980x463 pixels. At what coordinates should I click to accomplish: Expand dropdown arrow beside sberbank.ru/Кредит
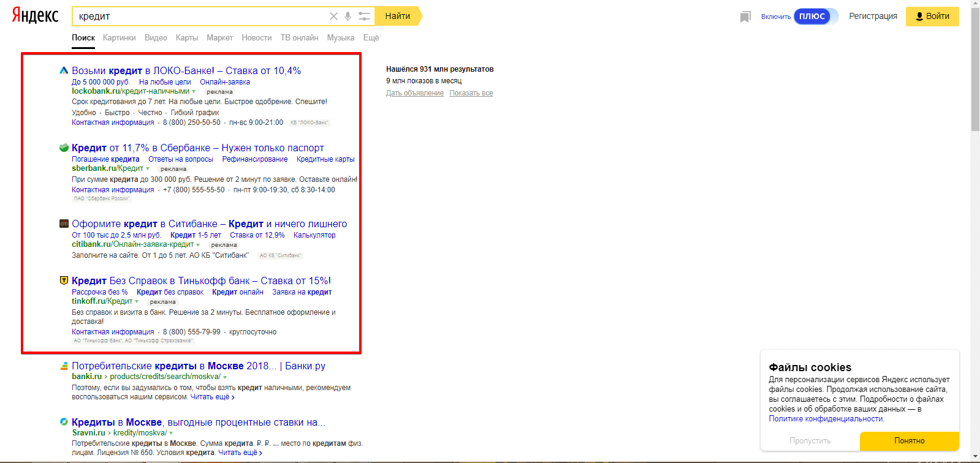[x=148, y=169]
